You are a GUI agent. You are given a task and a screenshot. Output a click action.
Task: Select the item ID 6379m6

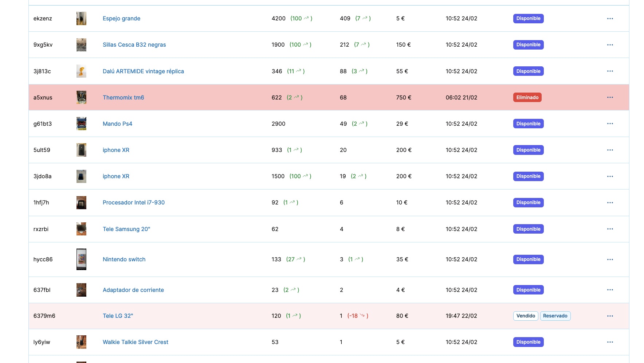(x=44, y=316)
